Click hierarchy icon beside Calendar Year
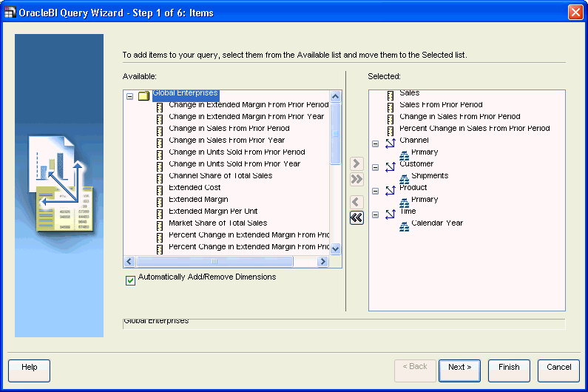 pyautogui.click(x=404, y=226)
